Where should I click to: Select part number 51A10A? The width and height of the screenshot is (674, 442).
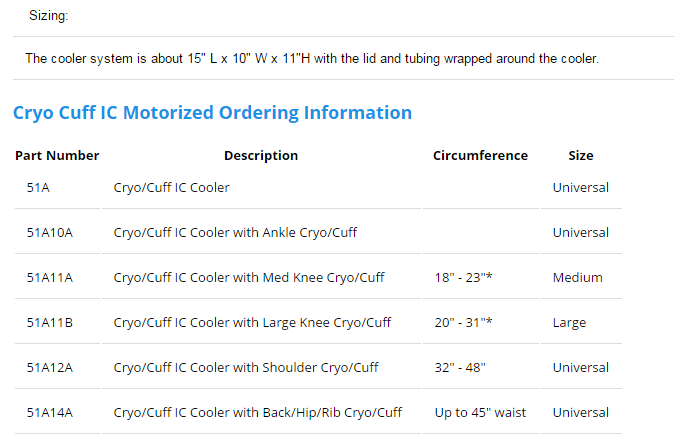click(50, 233)
